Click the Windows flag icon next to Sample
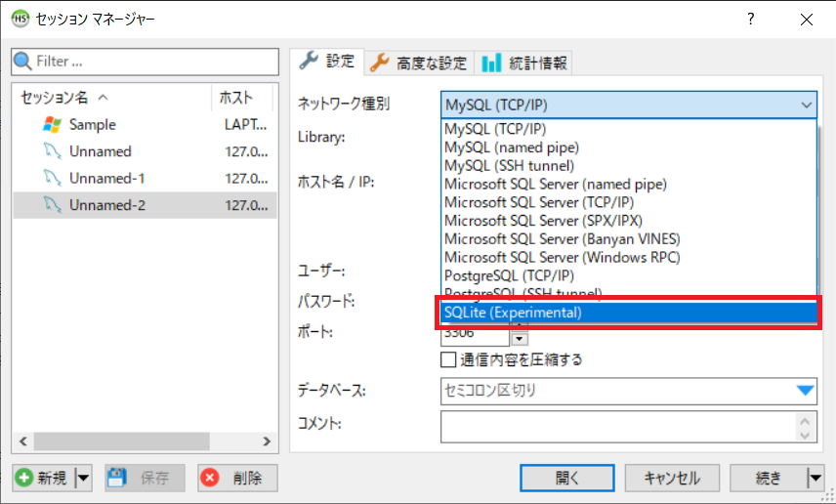The width and height of the screenshot is (836, 504). [x=53, y=125]
